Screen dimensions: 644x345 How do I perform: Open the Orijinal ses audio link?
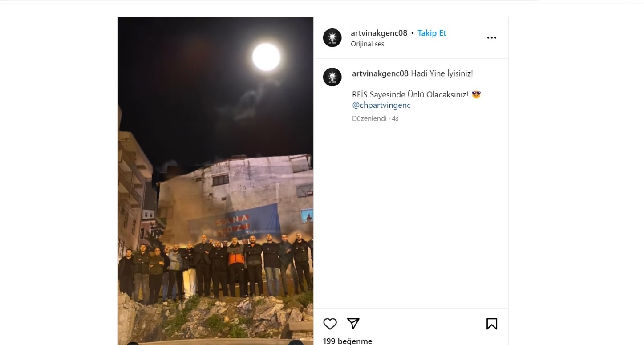pyautogui.click(x=367, y=44)
